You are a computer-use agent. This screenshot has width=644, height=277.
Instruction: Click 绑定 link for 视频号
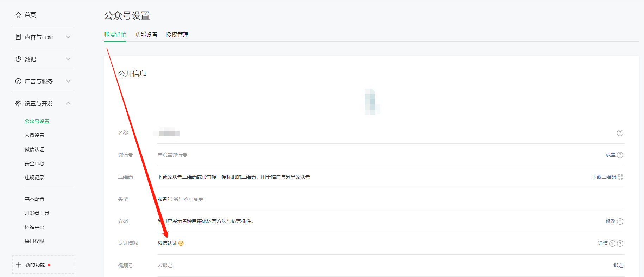click(618, 265)
